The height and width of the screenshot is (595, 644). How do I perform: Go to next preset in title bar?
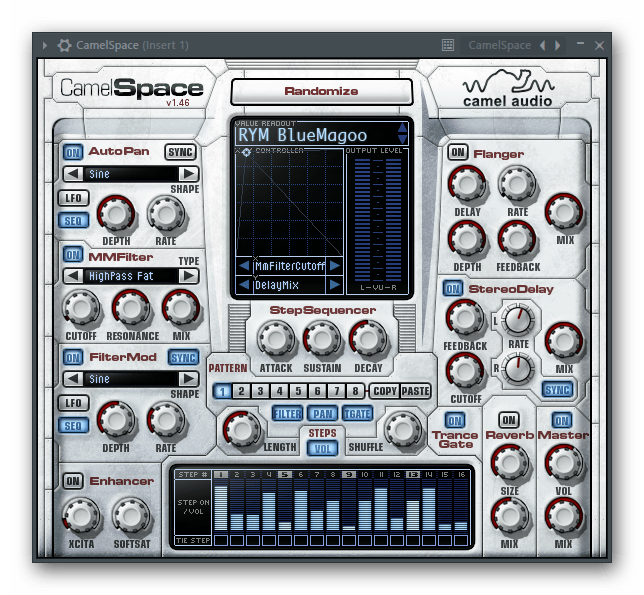557,45
